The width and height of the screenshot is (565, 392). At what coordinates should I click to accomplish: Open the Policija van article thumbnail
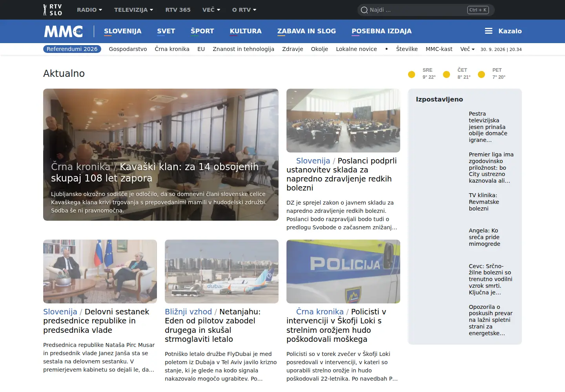pyautogui.click(x=343, y=271)
